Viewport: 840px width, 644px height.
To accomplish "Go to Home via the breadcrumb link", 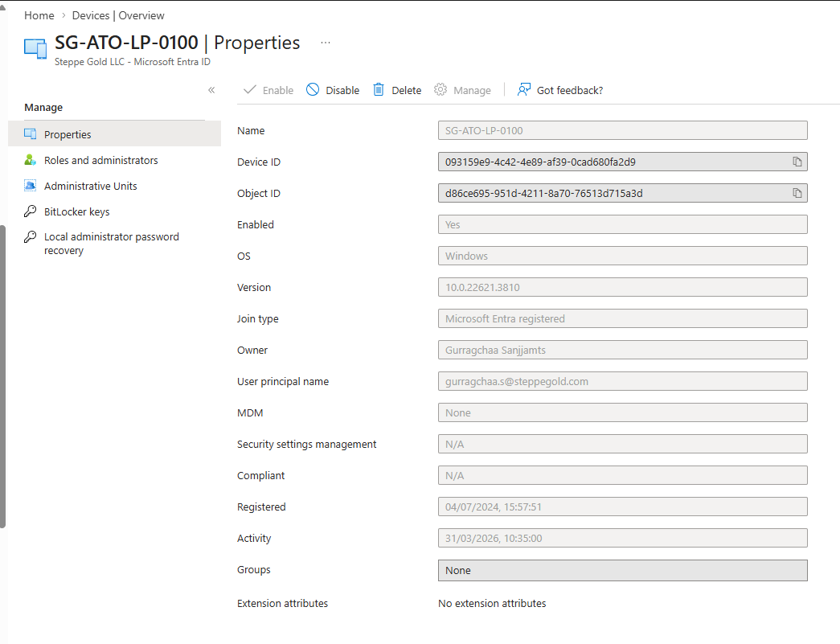I will point(39,15).
